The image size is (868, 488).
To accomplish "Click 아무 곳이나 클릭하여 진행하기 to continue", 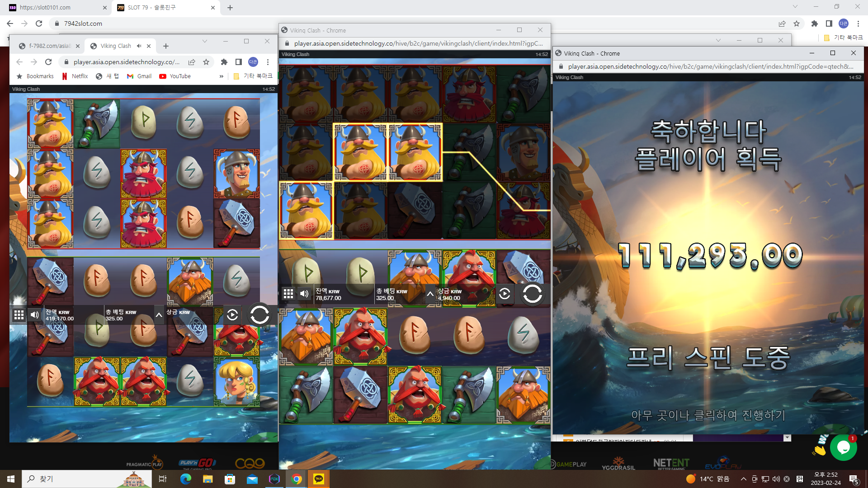I will tap(708, 415).
